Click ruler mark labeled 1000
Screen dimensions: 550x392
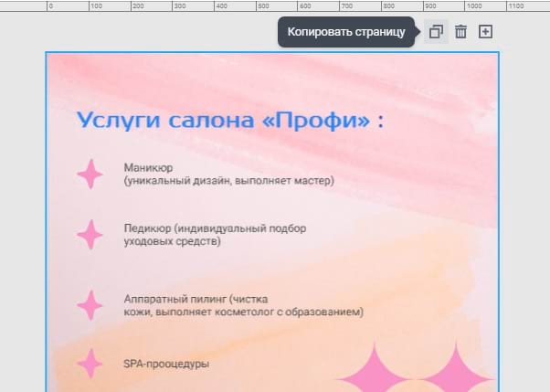click(x=474, y=6)
